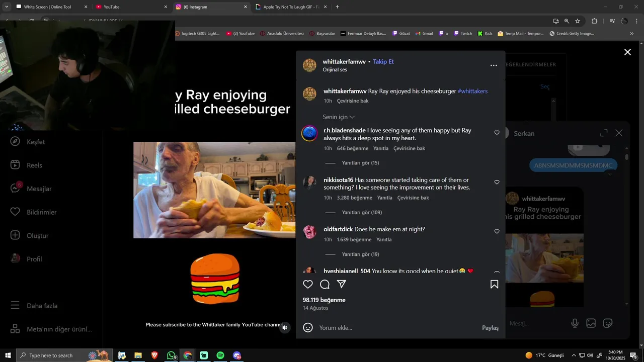Screen dimensions: 644x362
Task: Open File Explorer from the taskbar
Action: (138, 355)
